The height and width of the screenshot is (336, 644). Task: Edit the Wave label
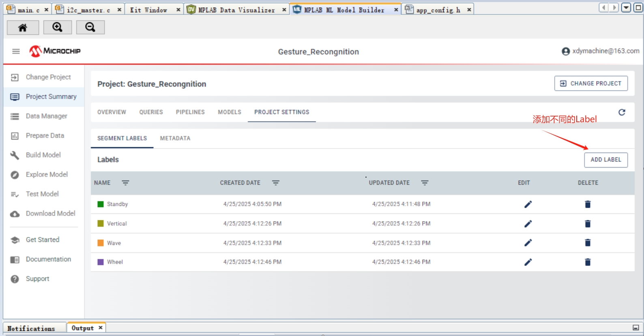528,243
